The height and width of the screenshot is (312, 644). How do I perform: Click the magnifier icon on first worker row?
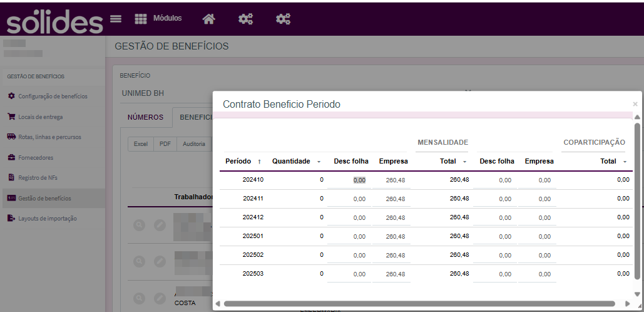click(x=140, y=225)
